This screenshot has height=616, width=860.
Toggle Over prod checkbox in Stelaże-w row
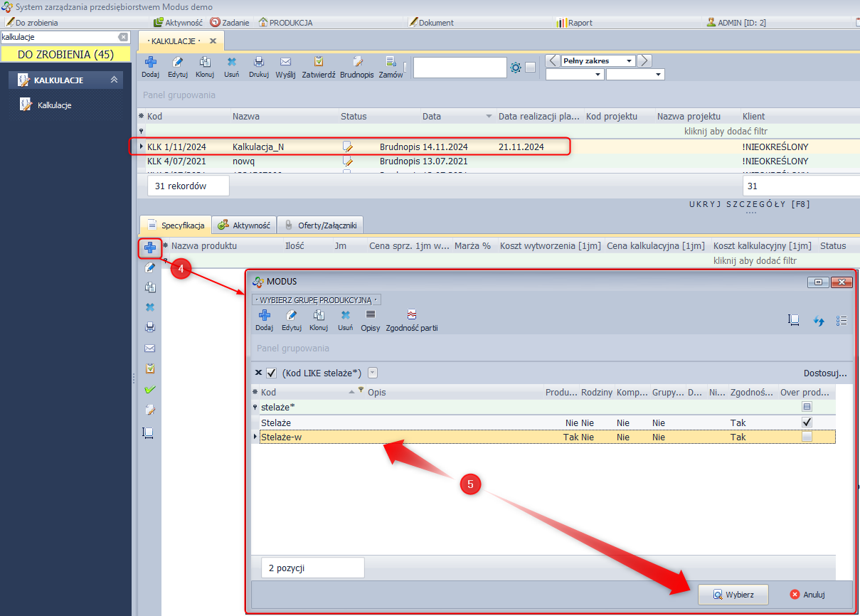click(x=807, y=437)
